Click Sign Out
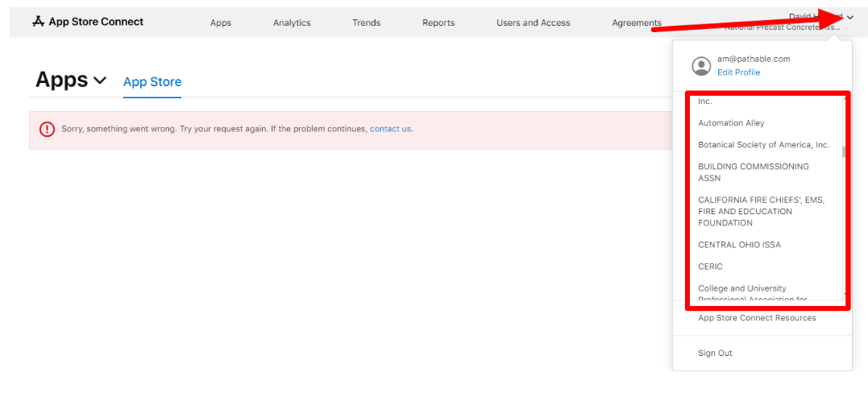Screen dimensions: 868x393 [x=715, y=354]
